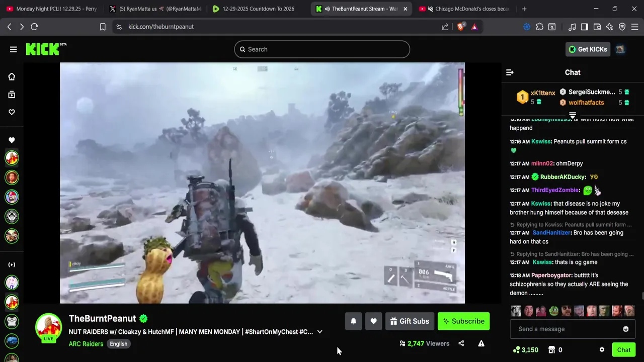
Task: Collapse the chat panel arrow icon
Action: click(x=510, y=72)
